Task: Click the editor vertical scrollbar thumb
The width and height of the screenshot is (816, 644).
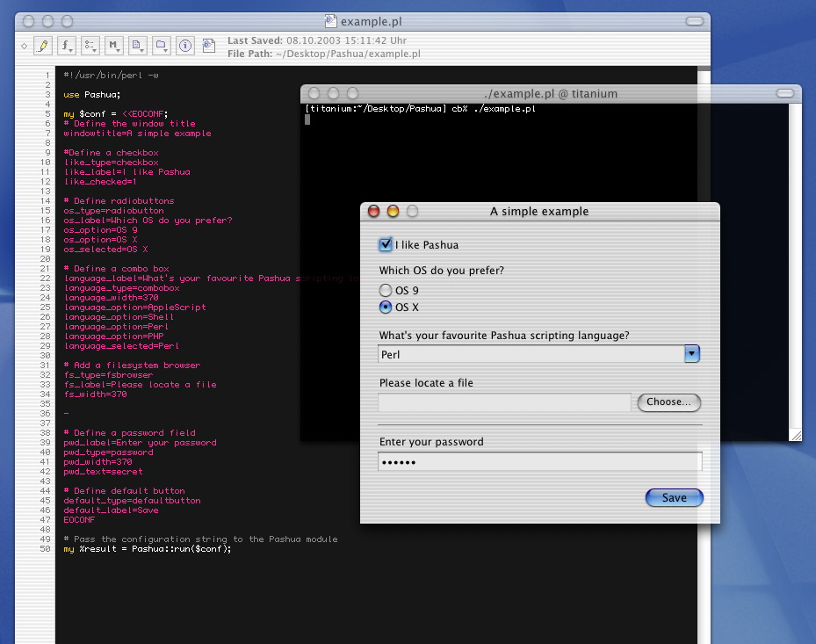Action: (704, 69)
